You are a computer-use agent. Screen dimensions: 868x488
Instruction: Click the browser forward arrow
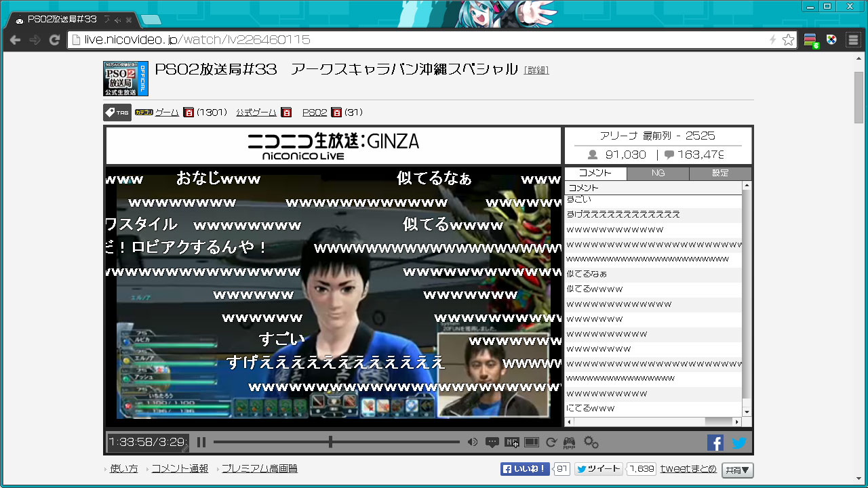point(35,40)
